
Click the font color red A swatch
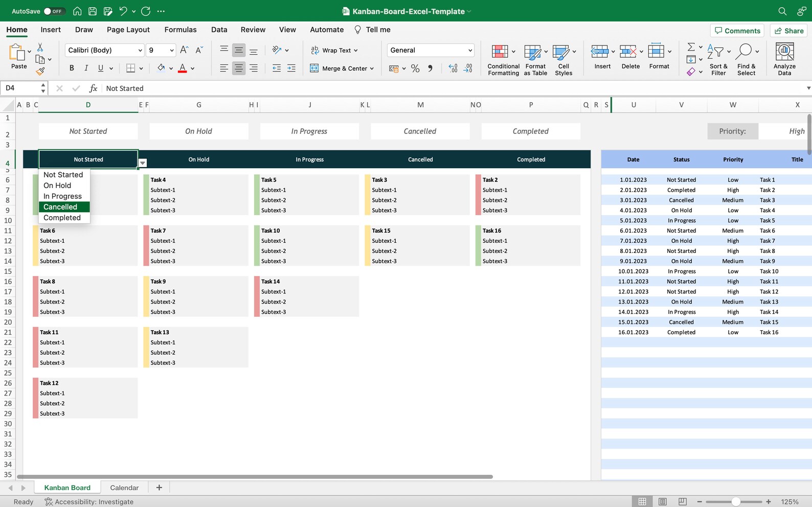coord(182,68)
